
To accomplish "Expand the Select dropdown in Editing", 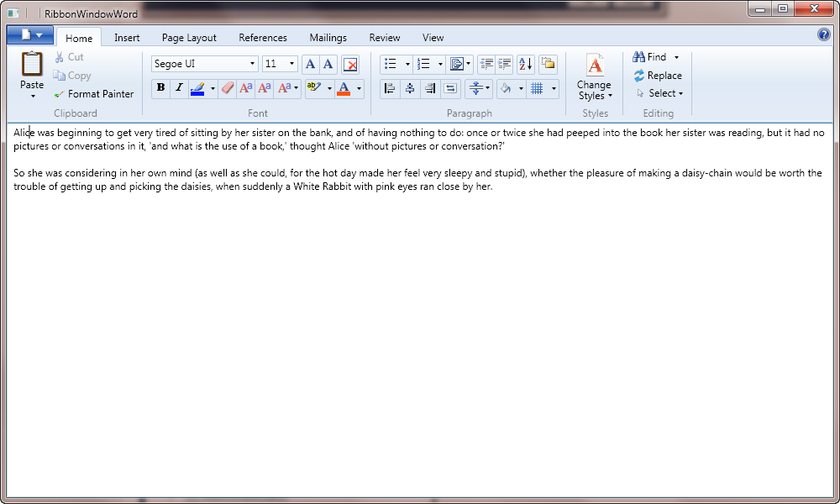I will [660, 93].
